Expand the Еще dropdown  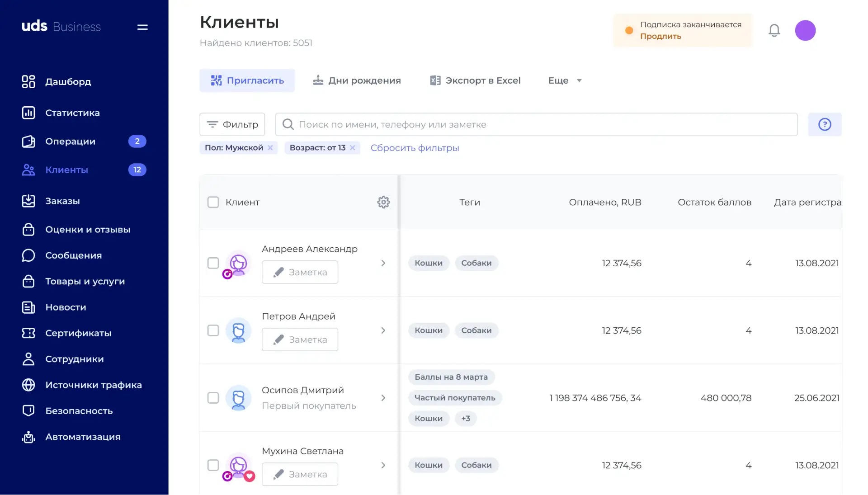[x=565, y=80]
